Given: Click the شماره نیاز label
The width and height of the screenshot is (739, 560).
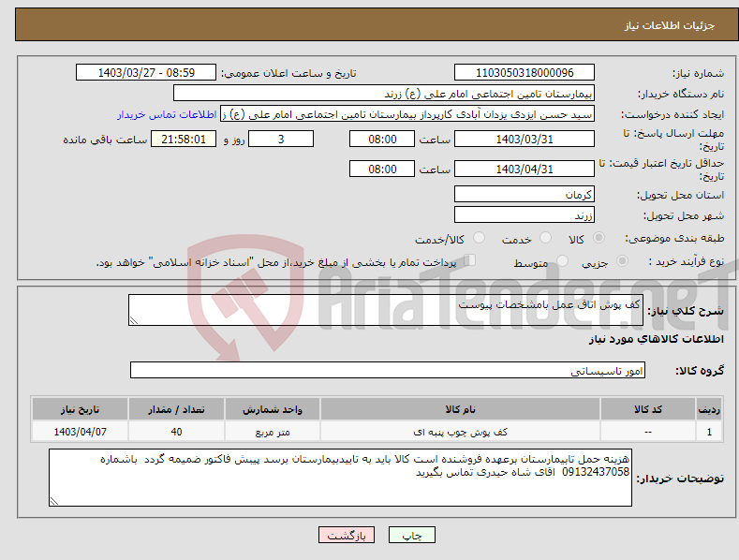Looking at the screenshot, I should [x=698, y=73].
